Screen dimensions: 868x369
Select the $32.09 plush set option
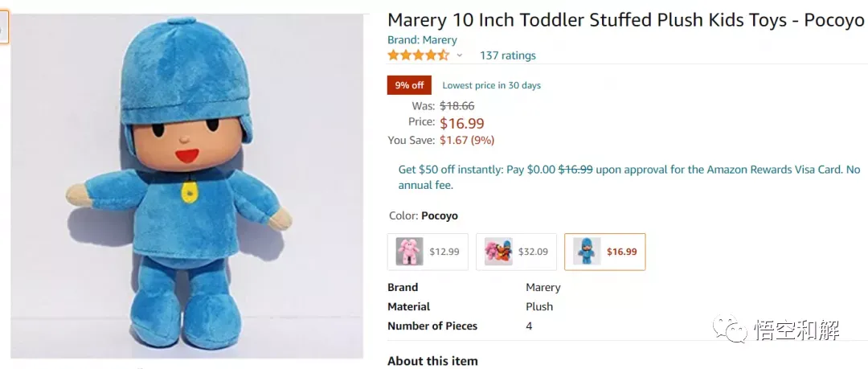click(x=516, y=252)
